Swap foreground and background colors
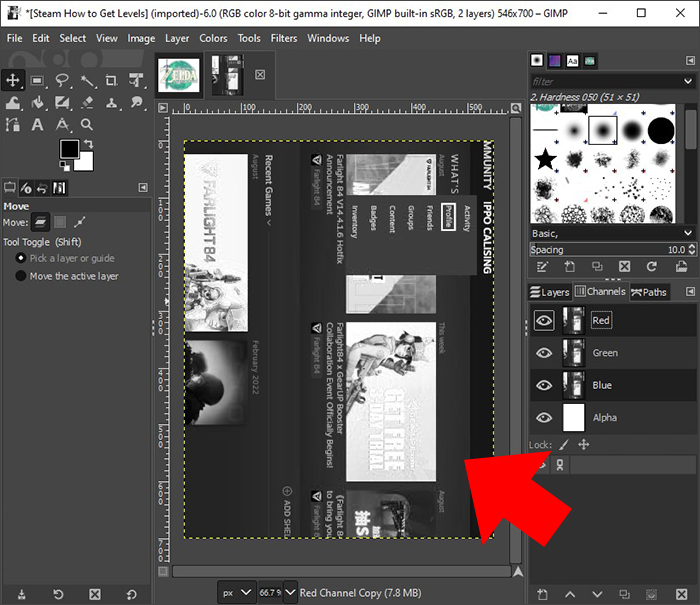 click(91, 144)
